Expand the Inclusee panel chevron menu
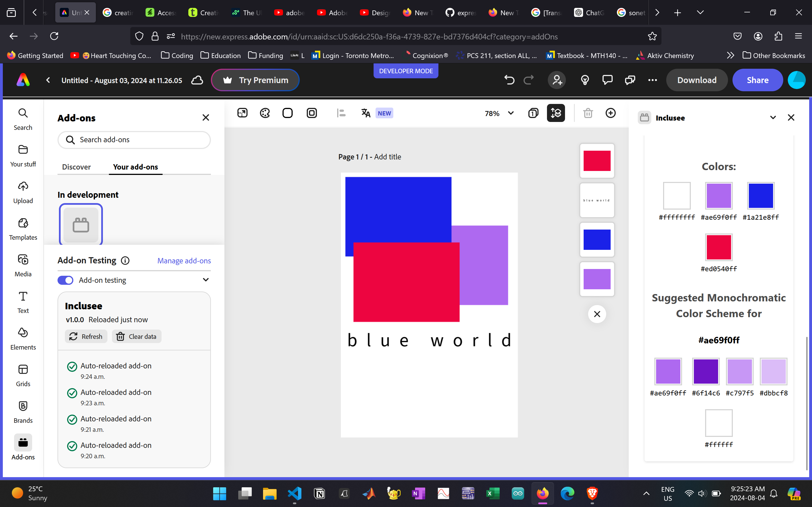This screenshot has width=812, height=507. 773,118
